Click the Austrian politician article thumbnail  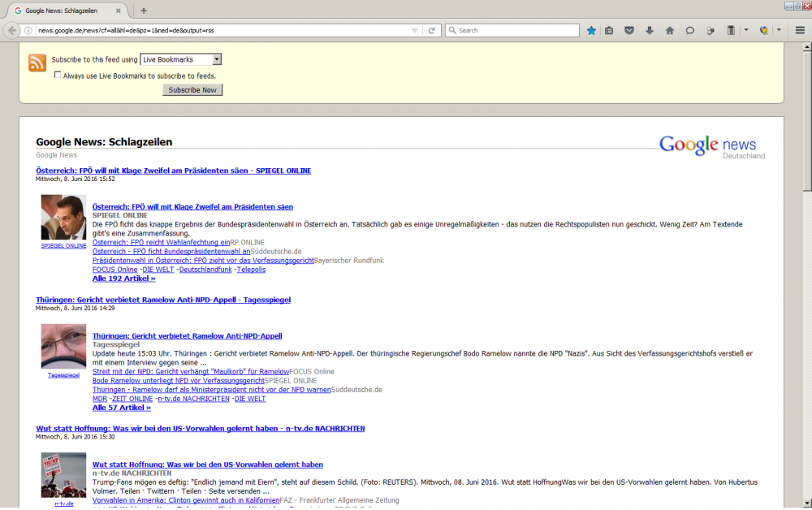[63, 218]
